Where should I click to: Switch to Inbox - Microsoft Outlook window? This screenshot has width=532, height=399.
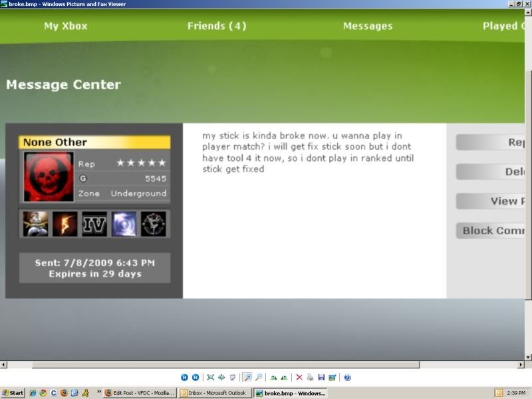tap(215, 393)
